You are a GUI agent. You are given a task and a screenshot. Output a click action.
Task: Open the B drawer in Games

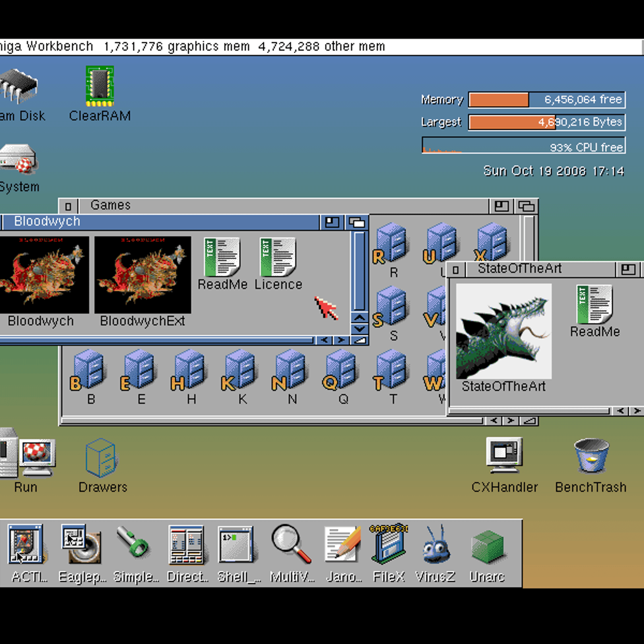tap(89, 370)
